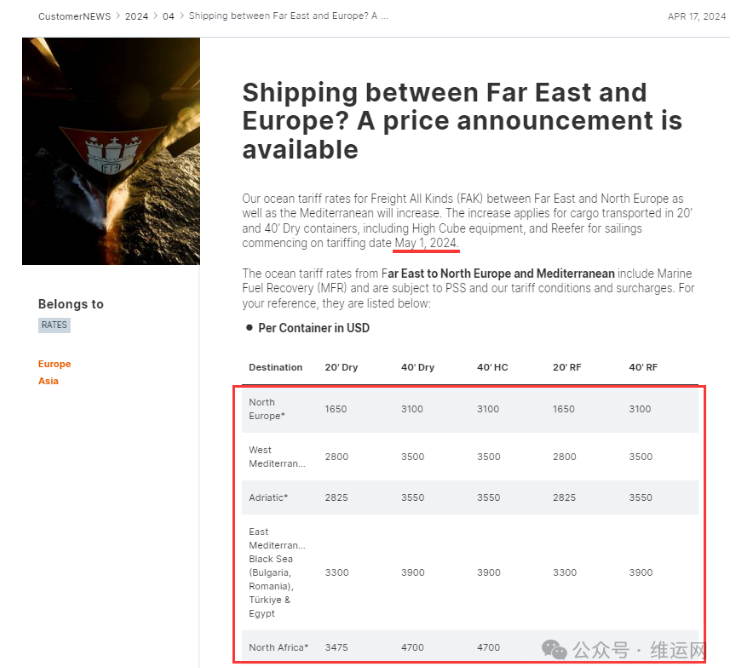The image size is (747, 668).
Task: Click the Destination column header
Action: [x=275, y=367]
